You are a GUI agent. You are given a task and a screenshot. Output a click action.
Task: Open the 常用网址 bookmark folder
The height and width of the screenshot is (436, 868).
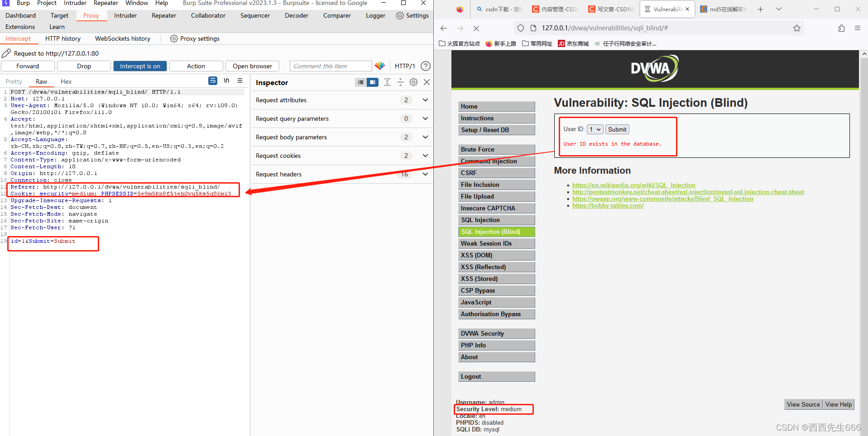[x=537, y=43]
